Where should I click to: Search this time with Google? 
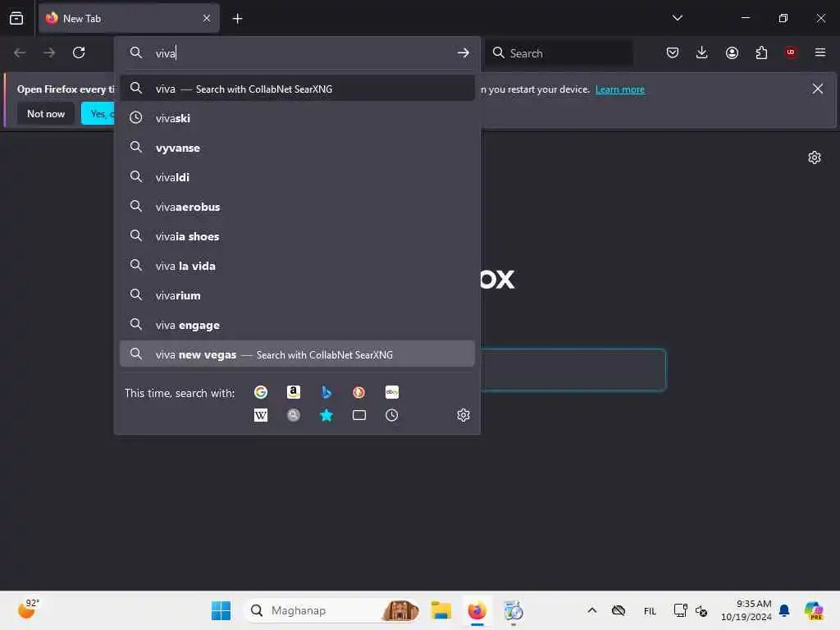coord(261,392)
